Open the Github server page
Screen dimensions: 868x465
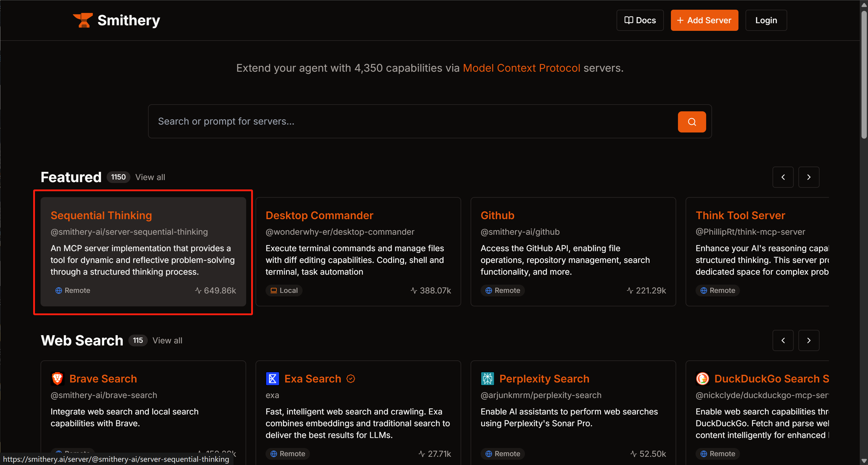(x=497, y=215)
